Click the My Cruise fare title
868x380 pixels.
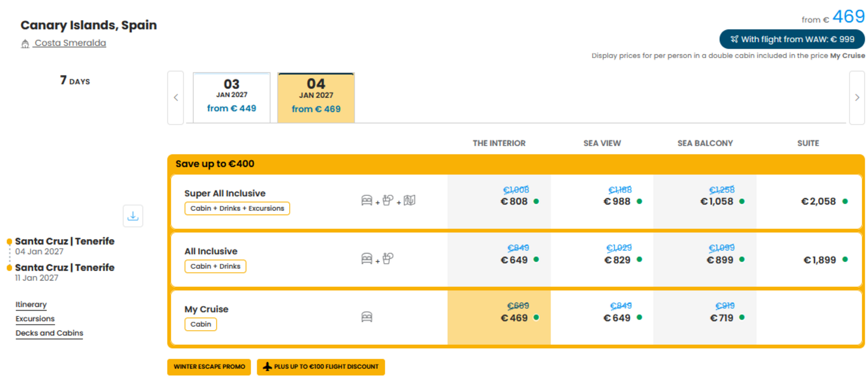coord(206,309)
